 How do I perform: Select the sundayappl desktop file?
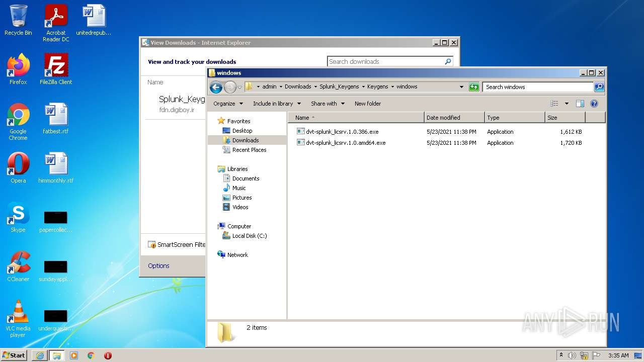[x=56, y=270]
